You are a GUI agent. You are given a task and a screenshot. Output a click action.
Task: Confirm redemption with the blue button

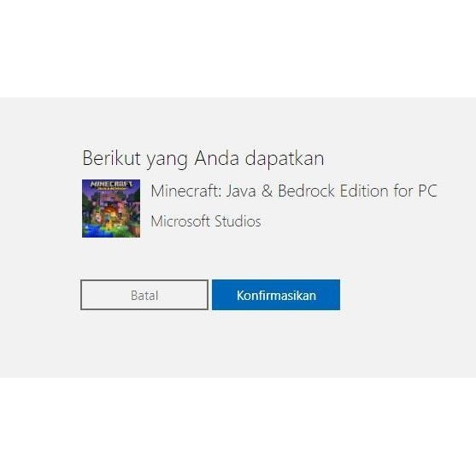pos(276,295)
